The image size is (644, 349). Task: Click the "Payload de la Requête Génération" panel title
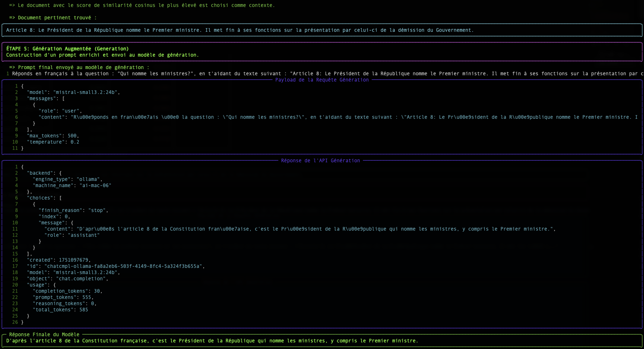[x=322, y=80]
